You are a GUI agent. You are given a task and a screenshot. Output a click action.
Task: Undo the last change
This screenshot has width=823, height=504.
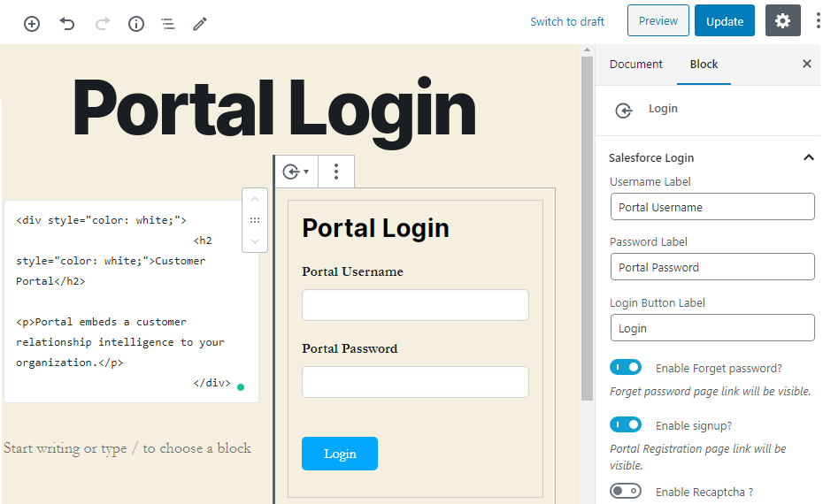(x=67, y=24)
